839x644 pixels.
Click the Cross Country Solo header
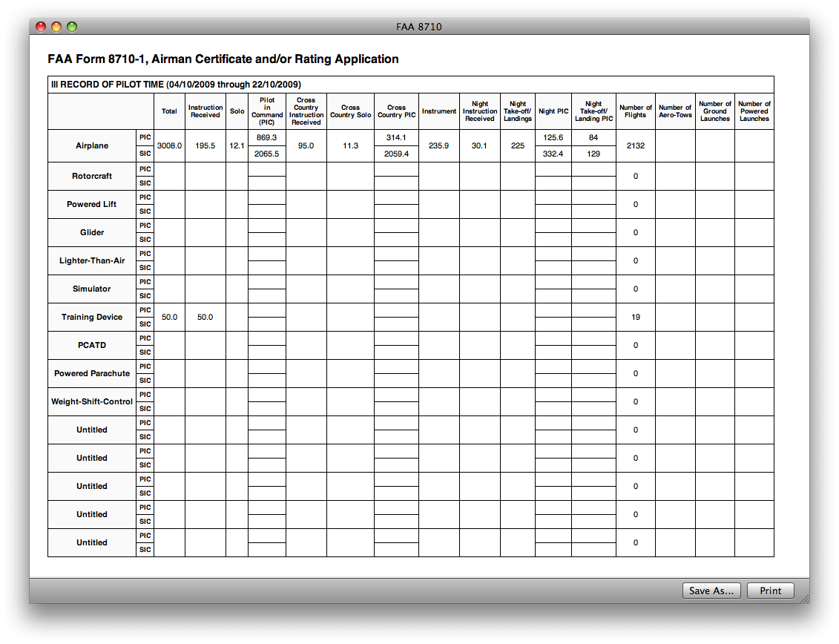click(350, 111)
